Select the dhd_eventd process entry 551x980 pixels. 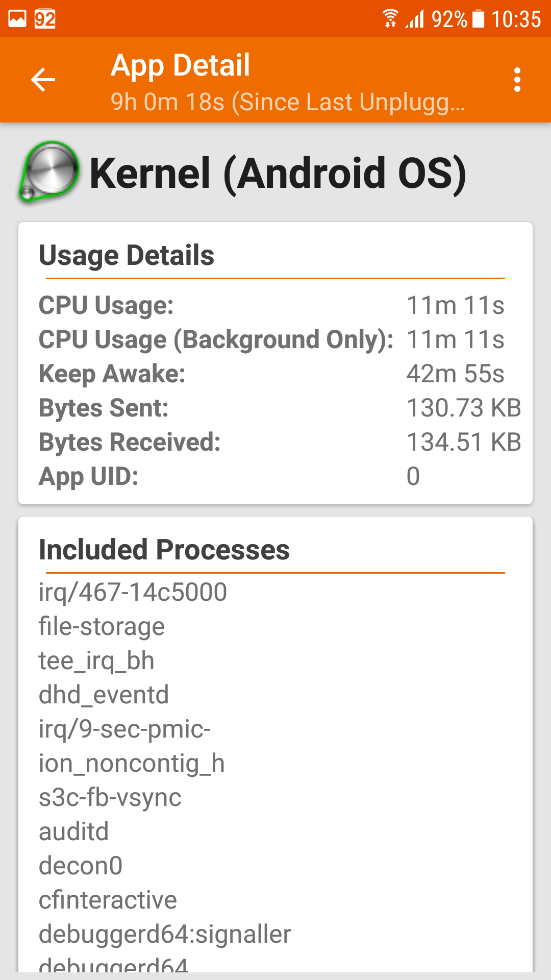pos(104,695)
